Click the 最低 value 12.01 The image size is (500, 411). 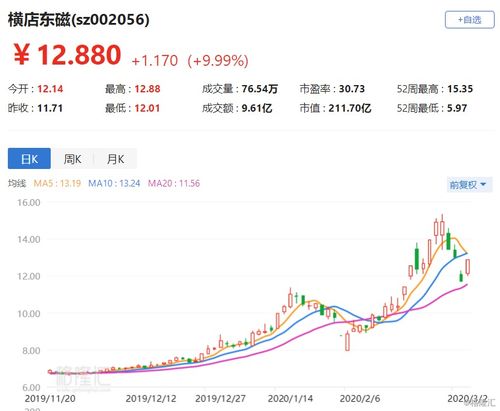[x=147, y=108]
